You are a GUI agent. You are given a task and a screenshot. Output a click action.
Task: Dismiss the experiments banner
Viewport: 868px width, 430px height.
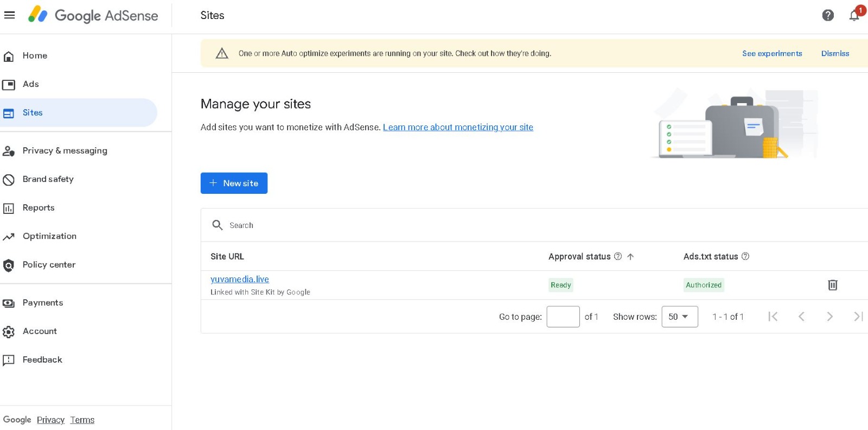835,53
